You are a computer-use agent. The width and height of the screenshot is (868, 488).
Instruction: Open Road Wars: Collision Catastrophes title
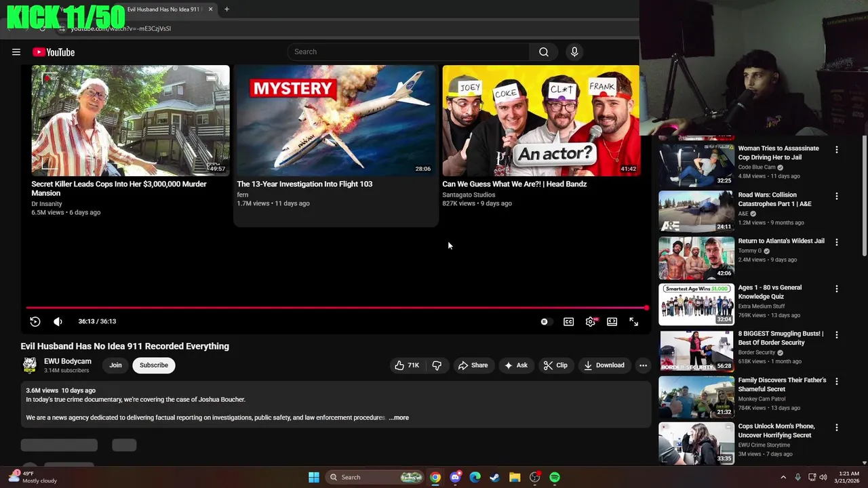[774, 199]
